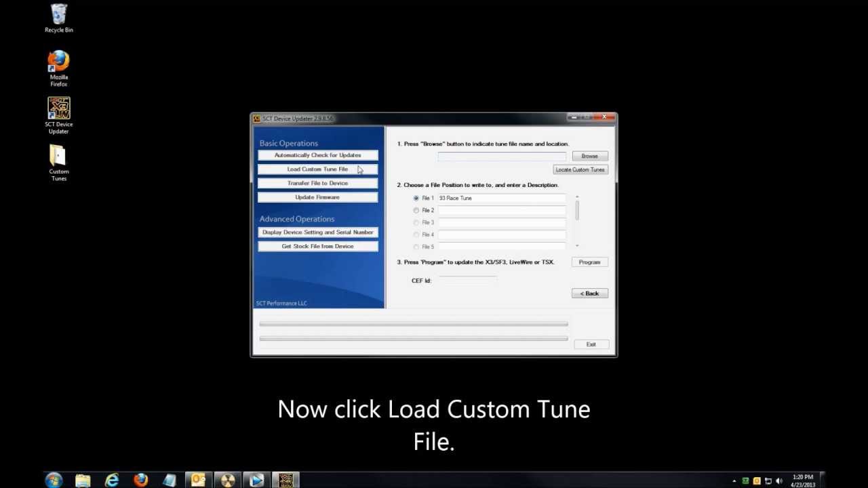Screen dimensions: 868x488
Task: Click the Locate Custom Tunes button
Action: coord(580,169)
